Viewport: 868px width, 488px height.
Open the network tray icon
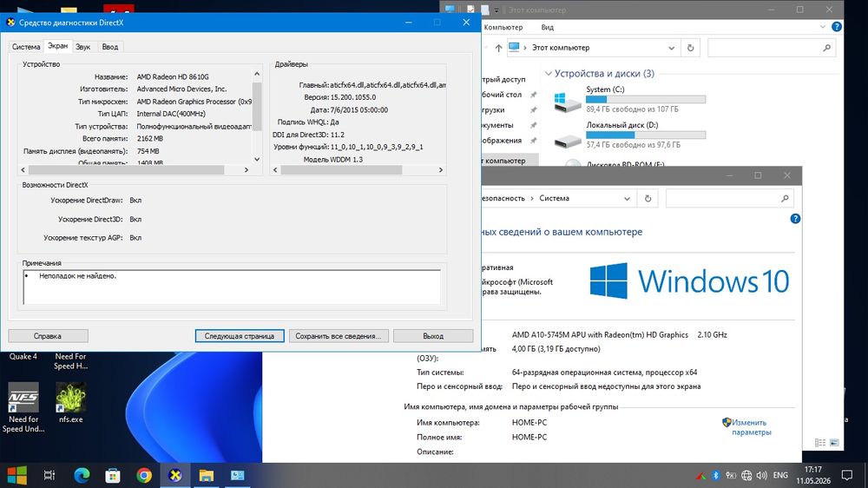pos(746,475)
